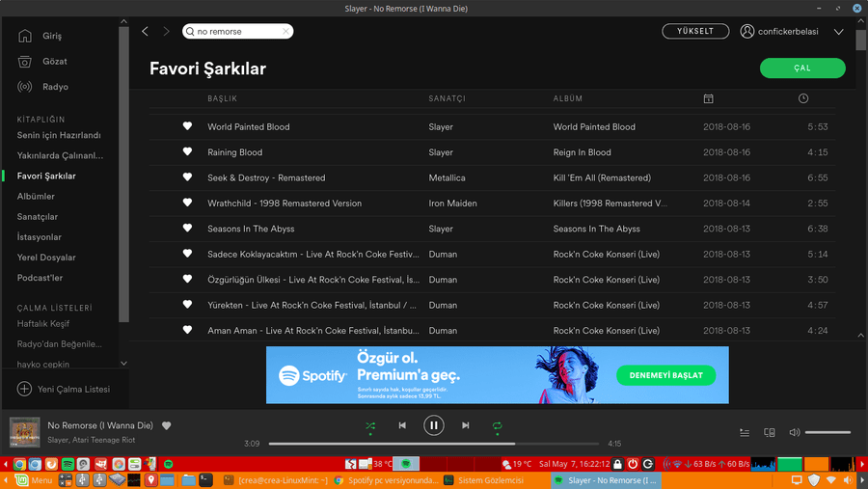Go back with the left arrow
Viewport: 868px width, 489px height.
(145, 32)
